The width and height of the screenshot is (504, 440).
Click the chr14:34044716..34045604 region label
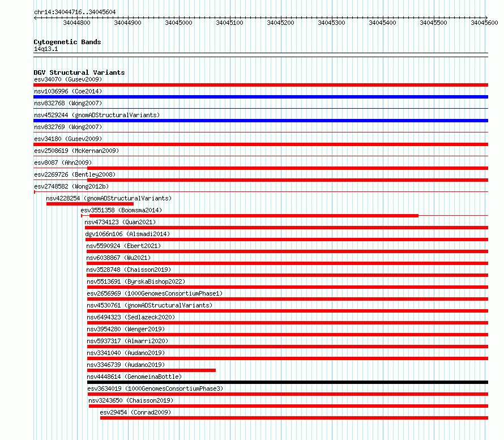coord(75,12)
